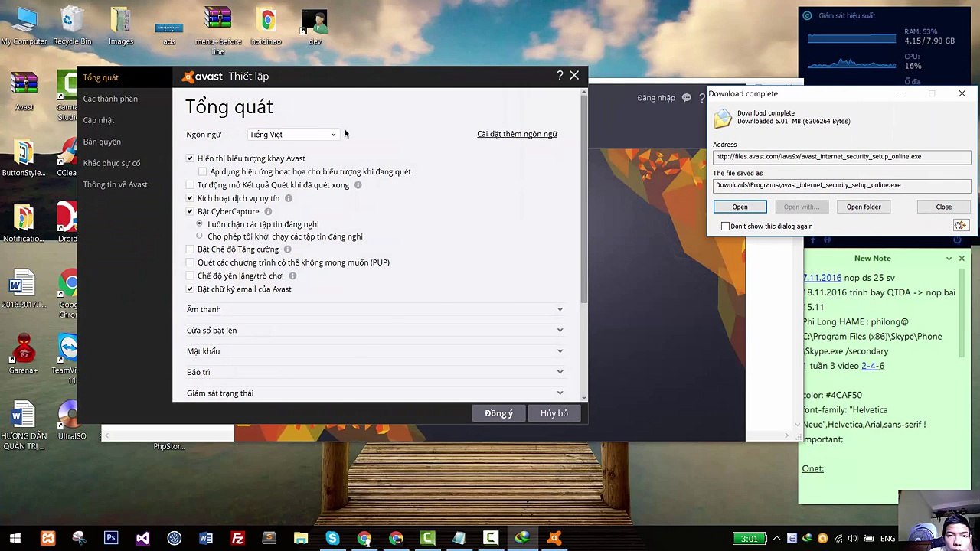This screenshot has width=980, height=551.
Task: Select 'Luôn chặn các tập tin đáng nghi'
Action: [x=199, y=224]
